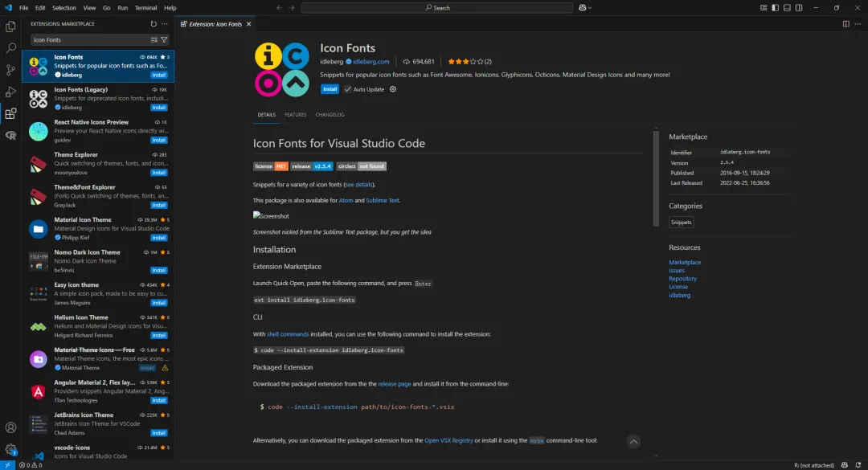Toggle the Auto Update checkbox
This screenshot has height=470, width=868.
[348, 89]
